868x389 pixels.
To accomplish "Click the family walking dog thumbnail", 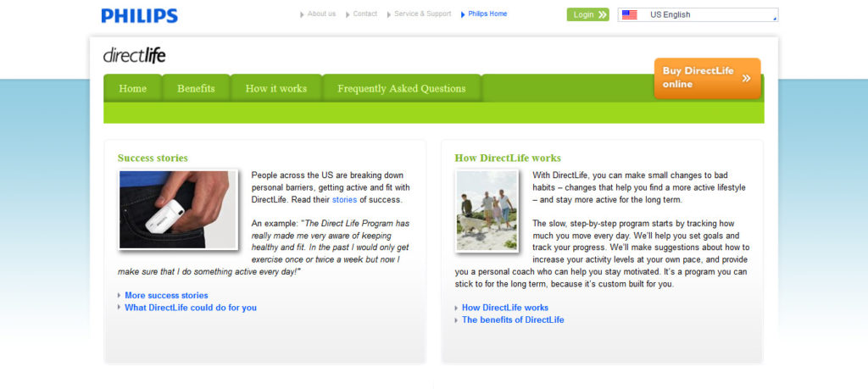I will coord(487,211).
